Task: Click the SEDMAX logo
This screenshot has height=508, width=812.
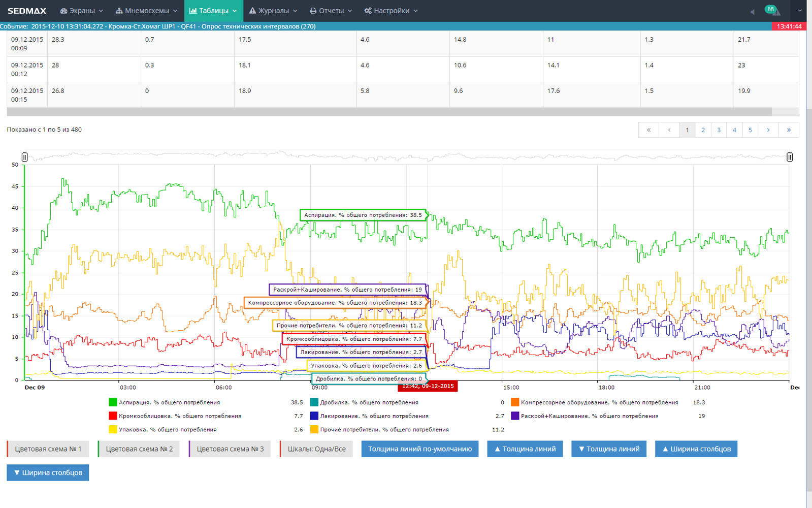Action: tap(27, 11)
